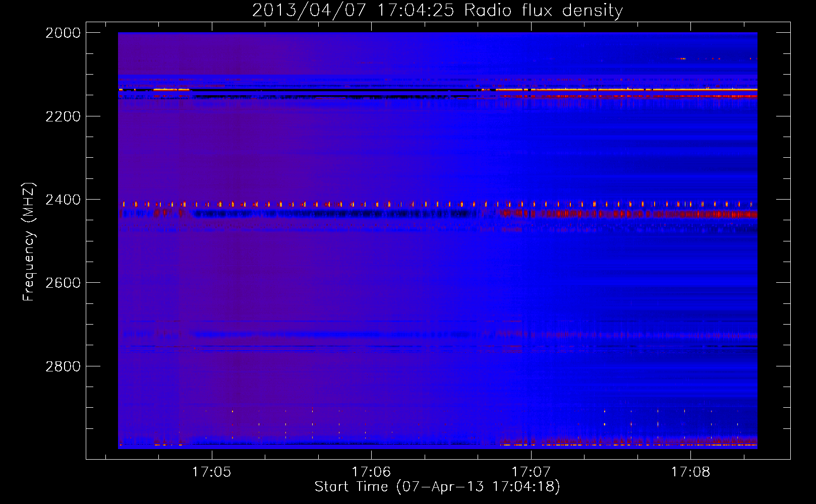
Task: Click the plot title "2013/04/07 17:04:25 Radio flux density"
Action: tap(437, 10)
